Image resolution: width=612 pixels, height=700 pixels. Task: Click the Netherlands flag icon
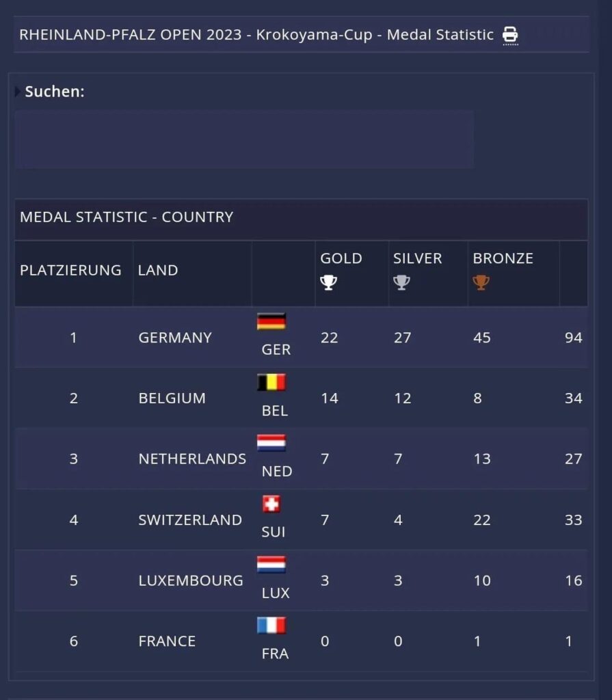271,443
